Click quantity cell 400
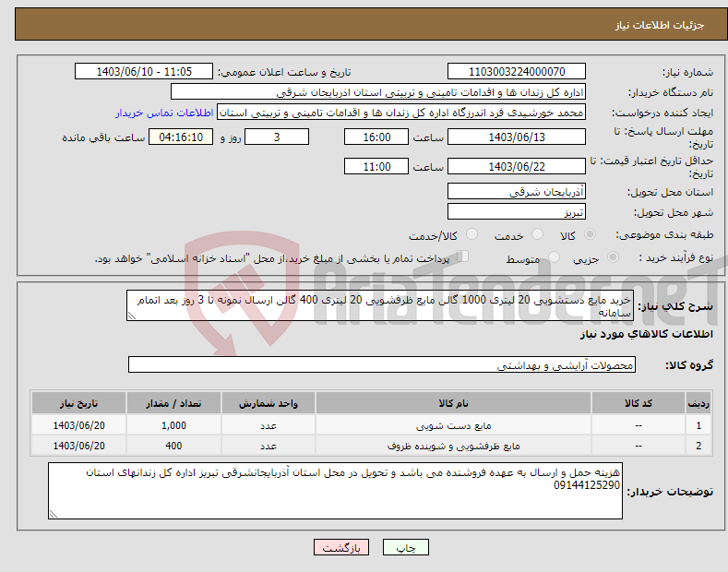This screenshot has height=572, width=728. (x=173, y=446)
